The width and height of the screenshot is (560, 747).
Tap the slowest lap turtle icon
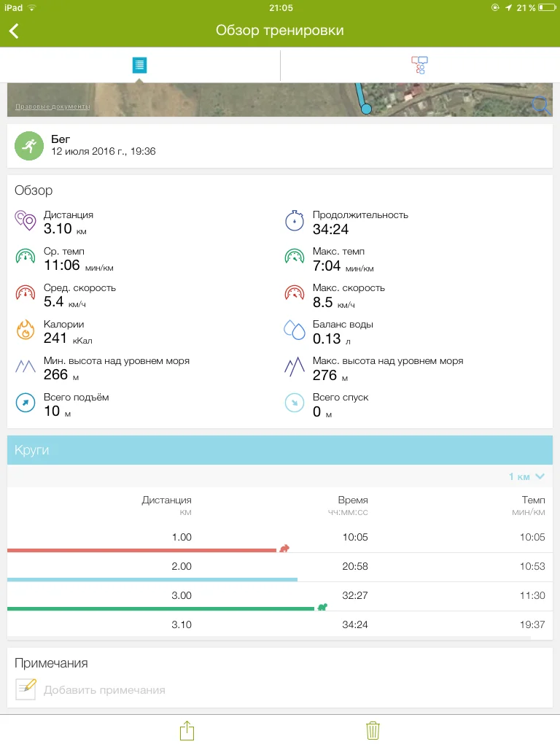322,607
